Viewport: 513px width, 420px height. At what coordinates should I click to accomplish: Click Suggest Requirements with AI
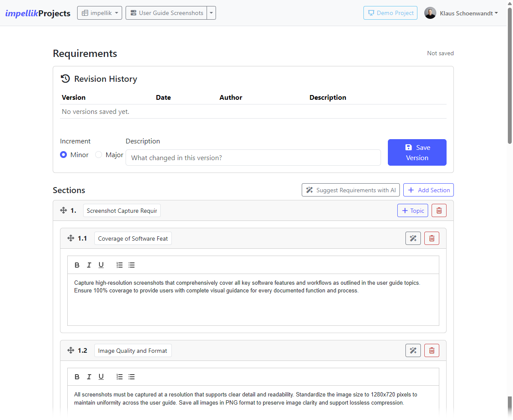pos(351,190)
